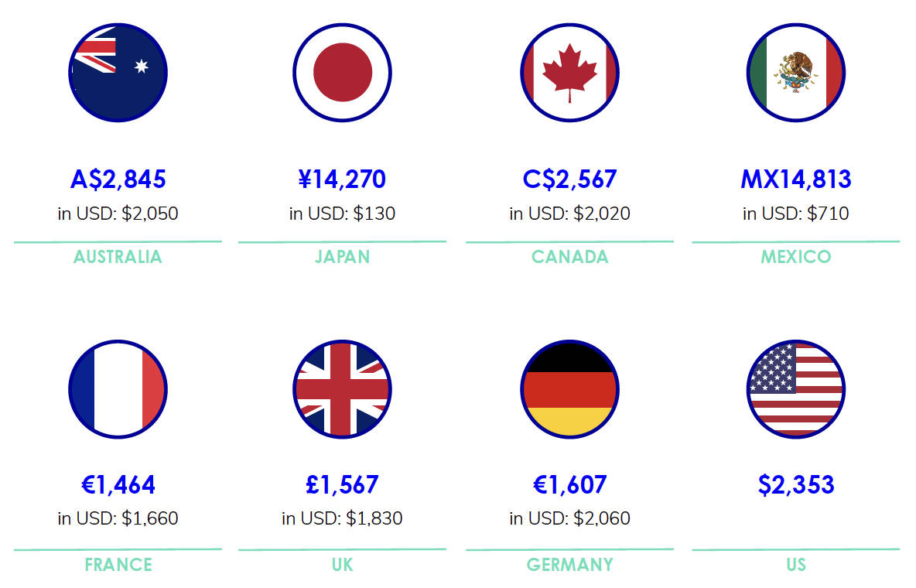The height and width of the screenshot is (588, 916).
Task: Click the Germany flag icon
Action: coord(569,389)
